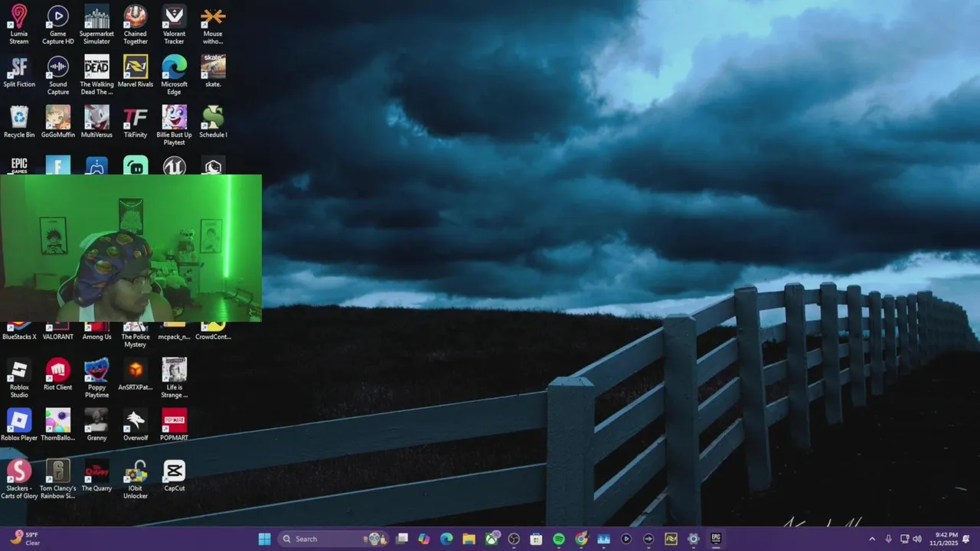Click the taskbar Search box

(x=333, y=539)
